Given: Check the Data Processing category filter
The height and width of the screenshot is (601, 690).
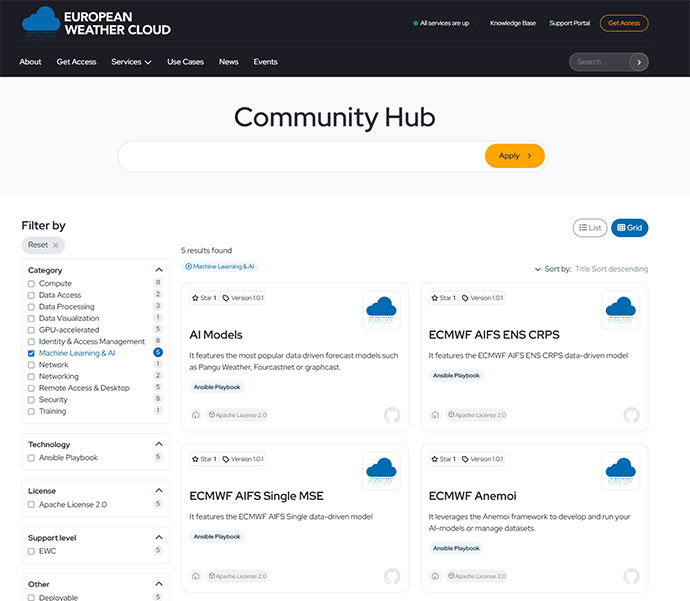Looking at the screenshot, I should [31, 307].
